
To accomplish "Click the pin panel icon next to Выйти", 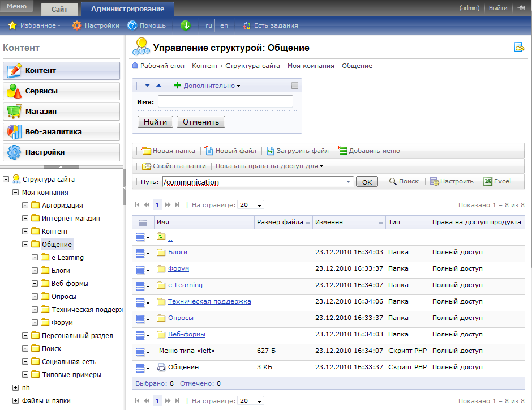I will (x=521, y=8).
